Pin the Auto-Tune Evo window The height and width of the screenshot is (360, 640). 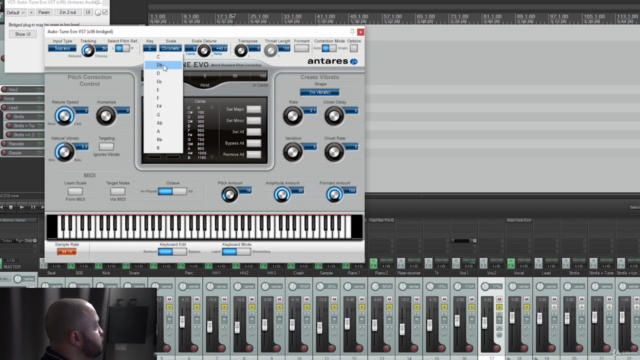point(352,32)
